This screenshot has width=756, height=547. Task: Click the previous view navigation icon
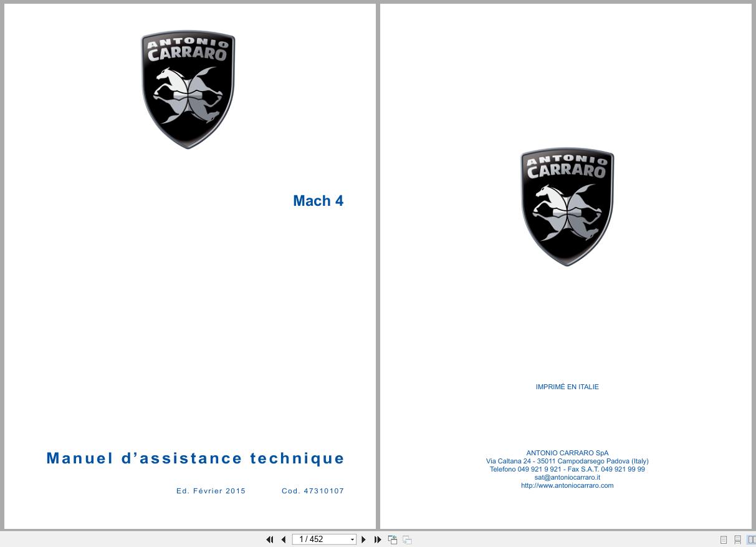[x=393, y=540]
